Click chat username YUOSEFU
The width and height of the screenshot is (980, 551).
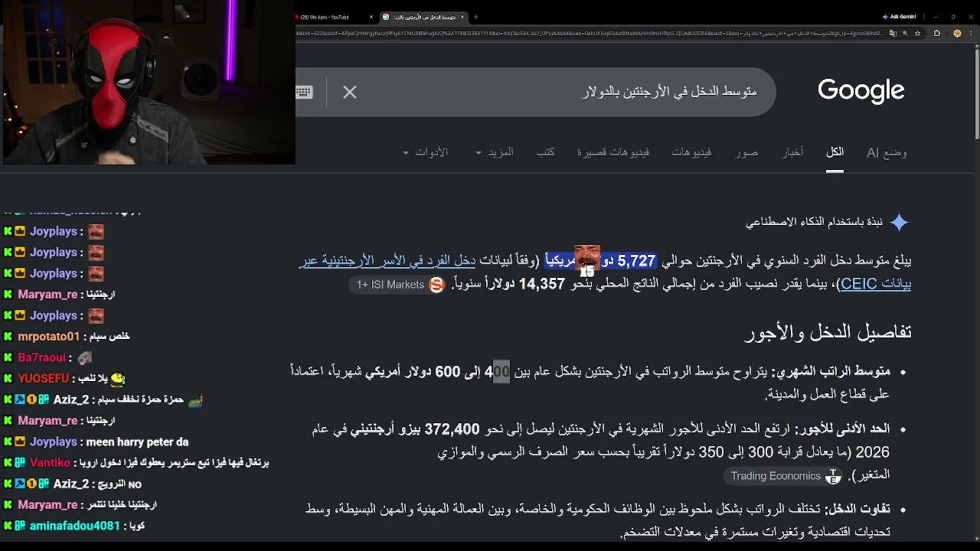pyautogui.click(x=43, y=379)
